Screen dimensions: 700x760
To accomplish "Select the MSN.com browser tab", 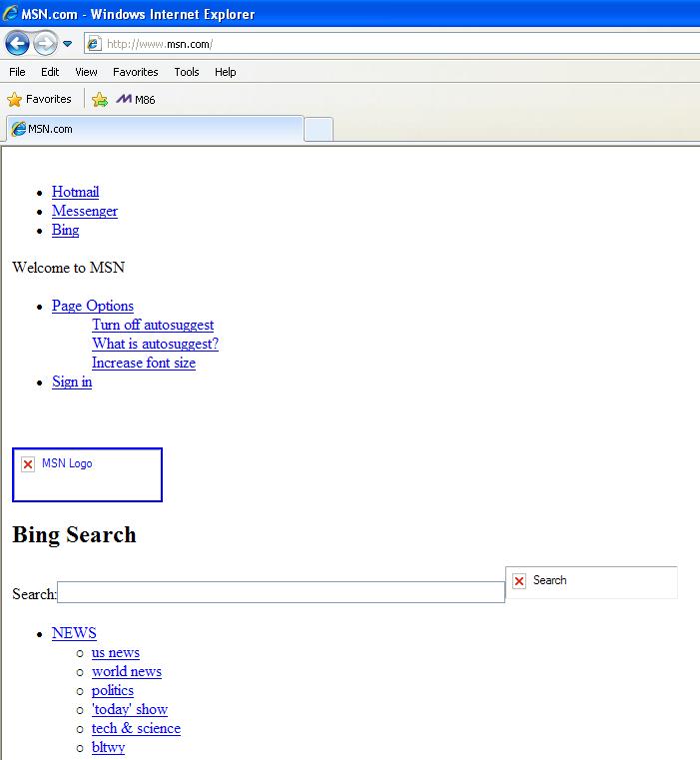I will 153,129.
